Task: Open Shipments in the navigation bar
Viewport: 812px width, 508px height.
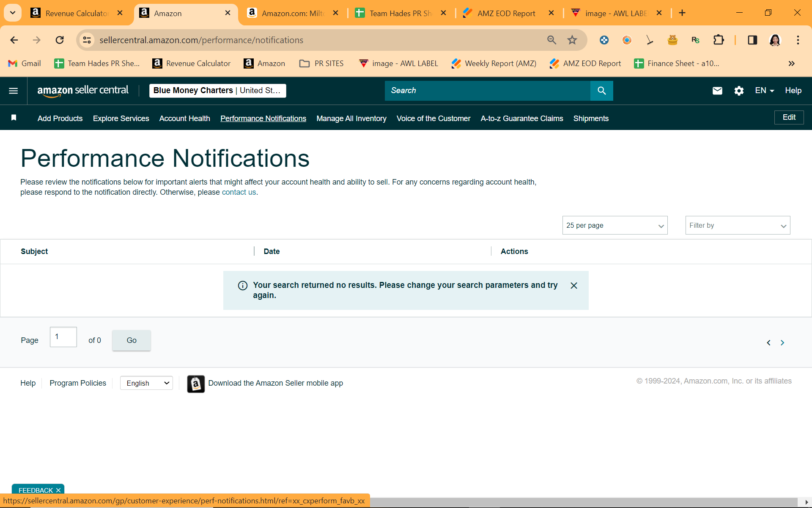Action: [591, 119]
